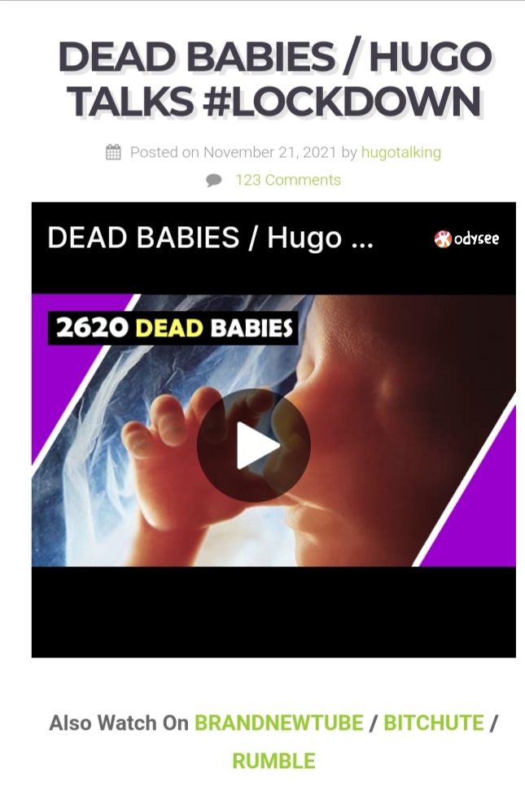The image size is (525, 812).
Task: Watch on BRANDNEWTUBE instead
Action: pyautogui.click(x=279, y=723)
